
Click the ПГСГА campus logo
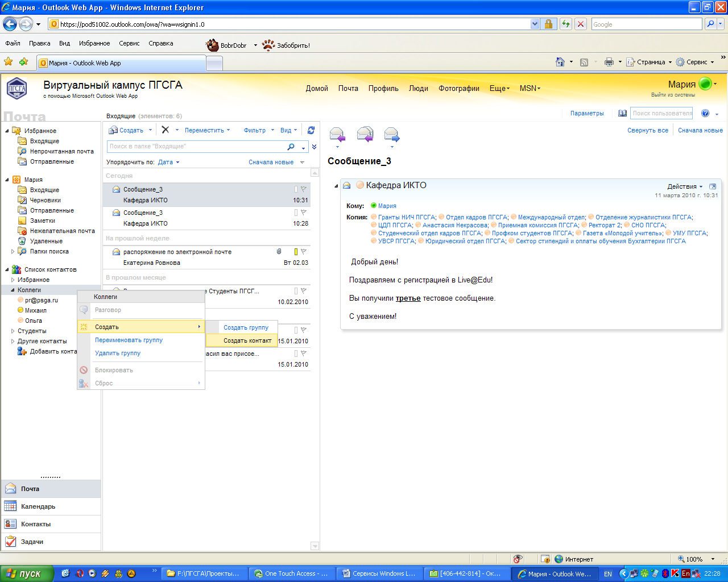[16, 89]
